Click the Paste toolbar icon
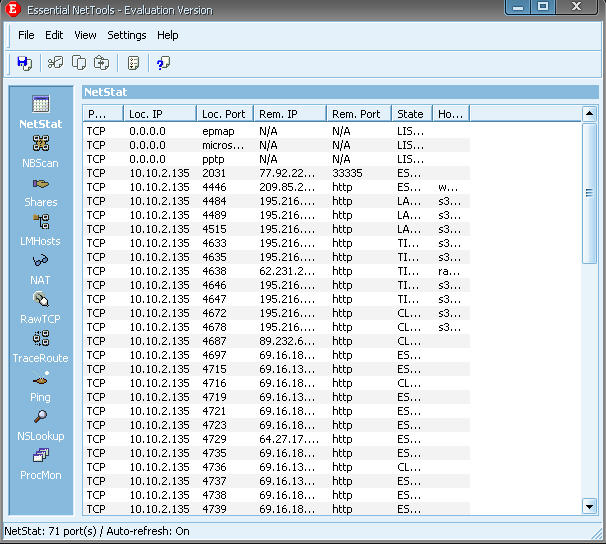This screenshot has height=544, width=606. point(101,63)
